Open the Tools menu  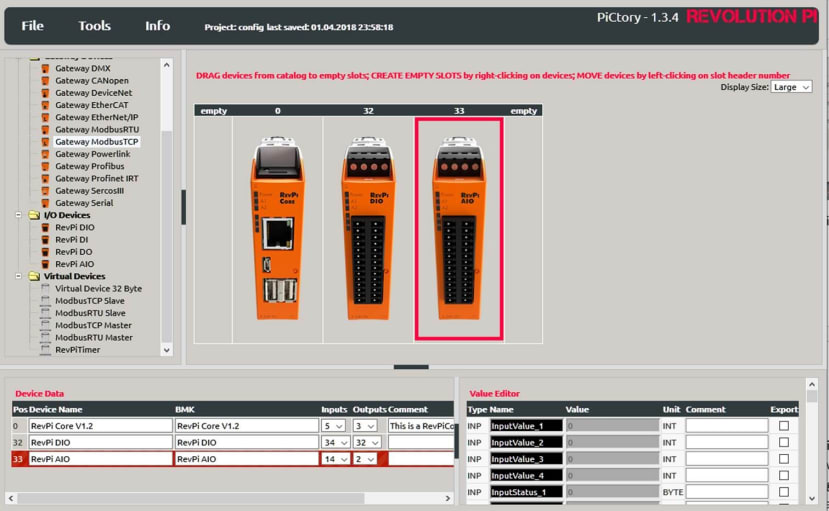point(95,25)
